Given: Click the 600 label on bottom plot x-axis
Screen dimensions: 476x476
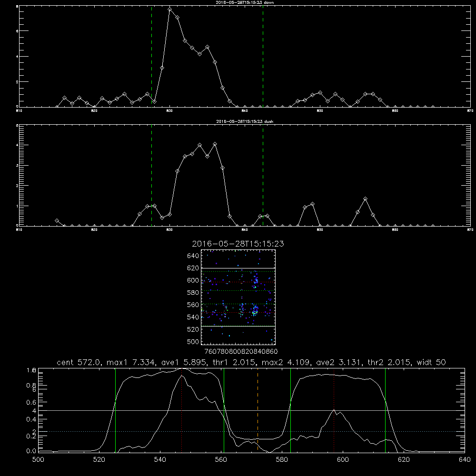Looking at the screenshot, I should click(343, 460).
